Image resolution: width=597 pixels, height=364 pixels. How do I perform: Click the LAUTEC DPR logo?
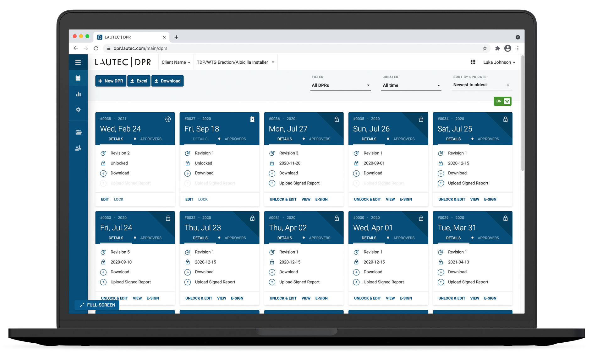(x=123, y=62)
